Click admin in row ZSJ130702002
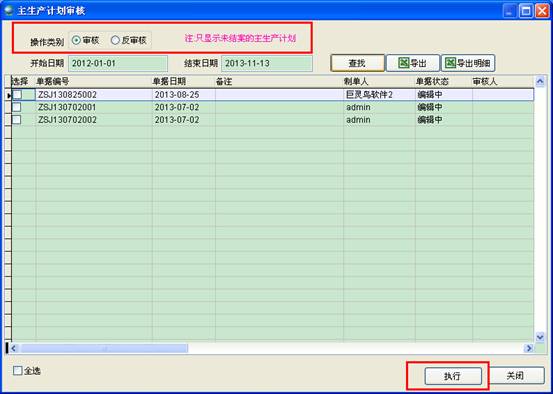Viewport: 553px width, 394px height. pyautogui.click(x=379, y=120)
